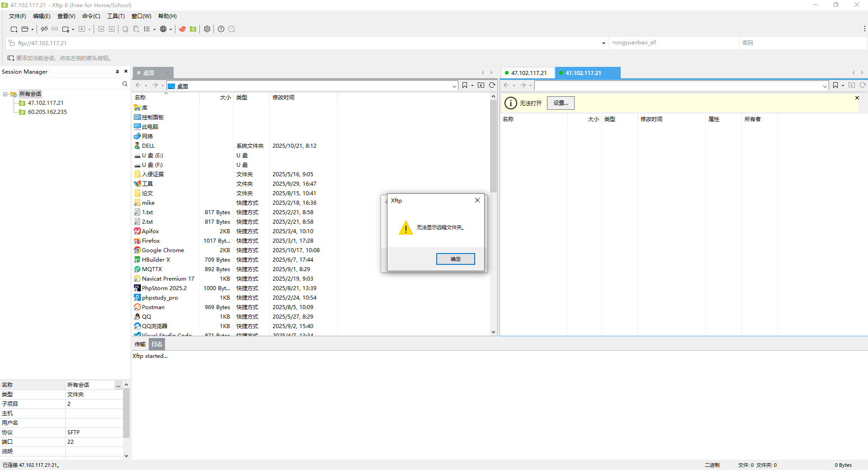Click the new session icon in toolbar
The image size is (868, 470).
point(14,29)
